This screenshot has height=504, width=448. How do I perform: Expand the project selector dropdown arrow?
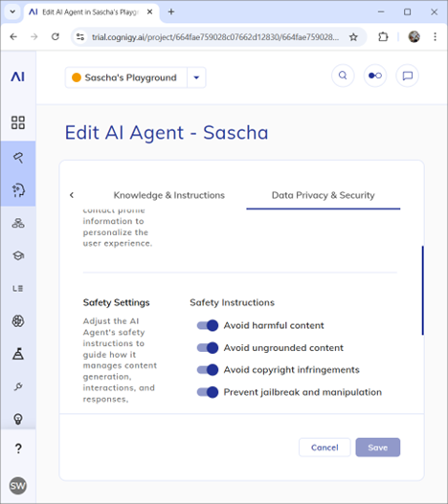click(196, 77)
